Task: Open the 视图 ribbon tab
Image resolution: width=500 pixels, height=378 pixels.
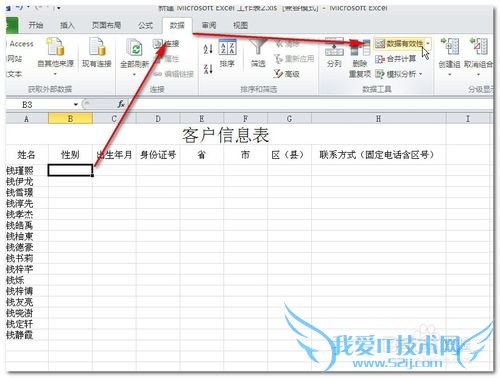Action: point(240,25)
